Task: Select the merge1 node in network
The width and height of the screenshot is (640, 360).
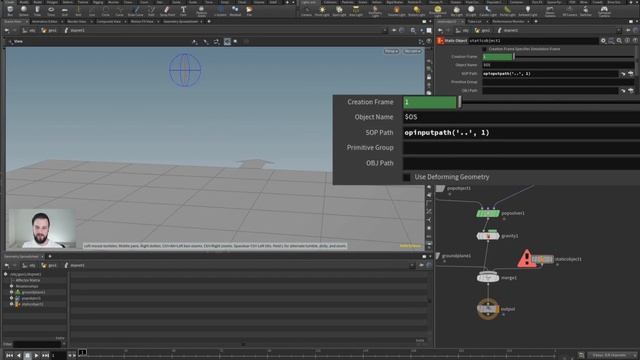Action: pos(488,278)
